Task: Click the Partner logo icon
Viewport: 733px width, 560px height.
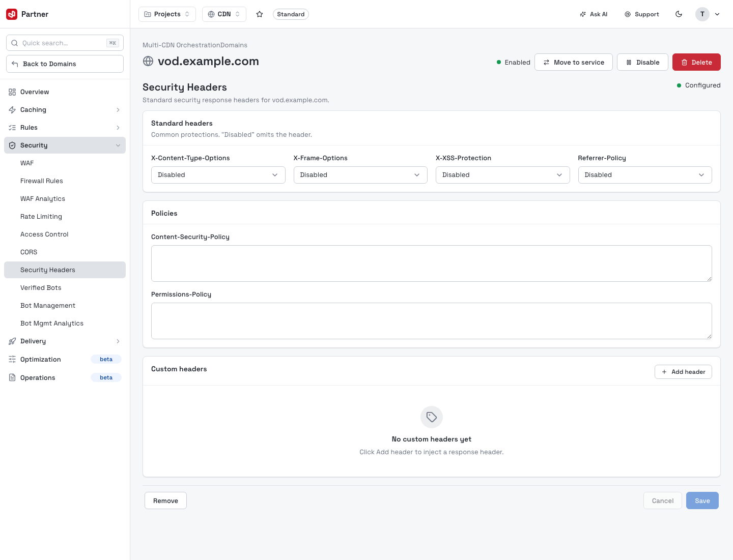Action: (x=12, y=14)
